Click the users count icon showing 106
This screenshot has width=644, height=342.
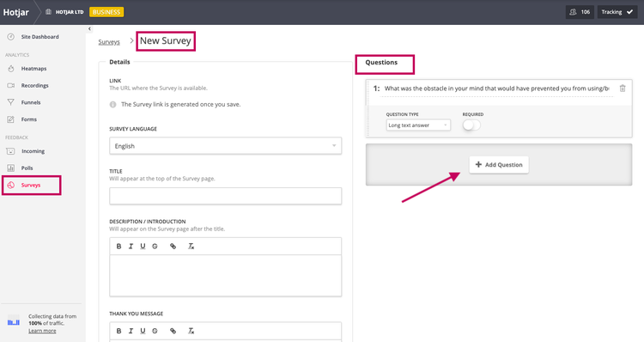click(x=573, y=12)
